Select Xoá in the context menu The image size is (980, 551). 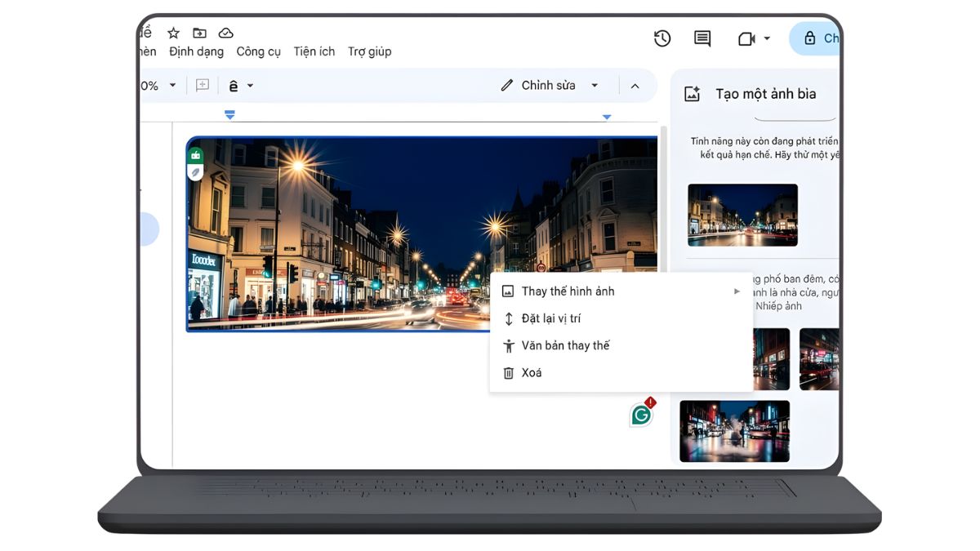(x=531, y=372)
